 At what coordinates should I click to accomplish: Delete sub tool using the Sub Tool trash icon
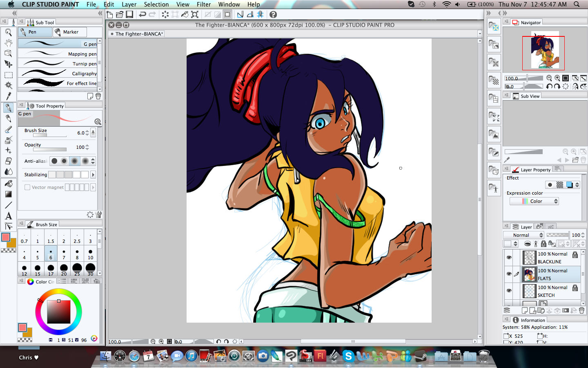98,96
